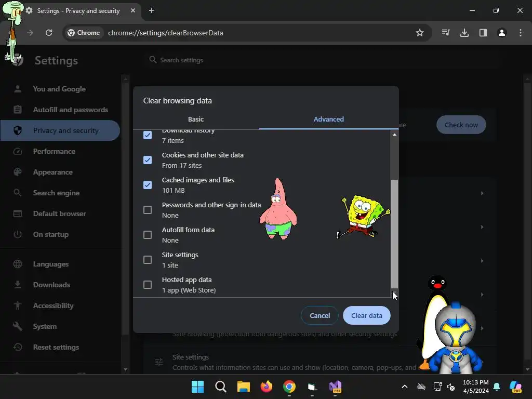Image resolution: width=532 pixels, height=399 pixels.
Task: Open the notifications bell icon
Action: [497, 387]
